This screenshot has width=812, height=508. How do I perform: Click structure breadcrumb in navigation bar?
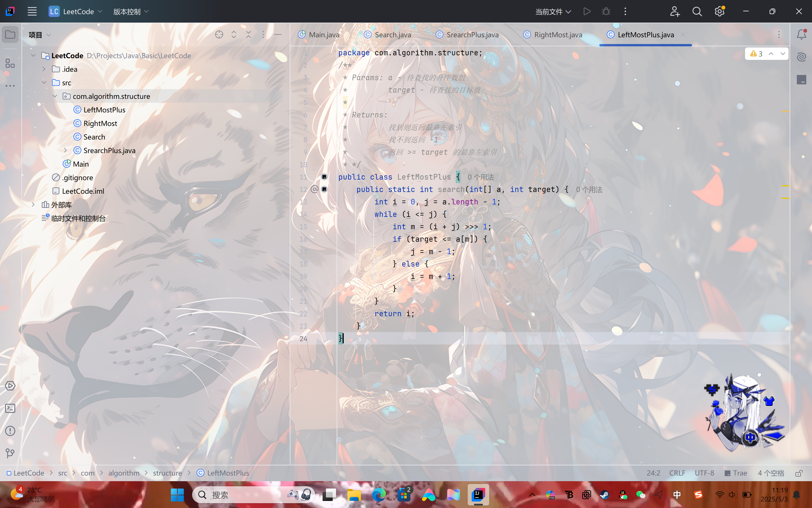pos(167,473)
